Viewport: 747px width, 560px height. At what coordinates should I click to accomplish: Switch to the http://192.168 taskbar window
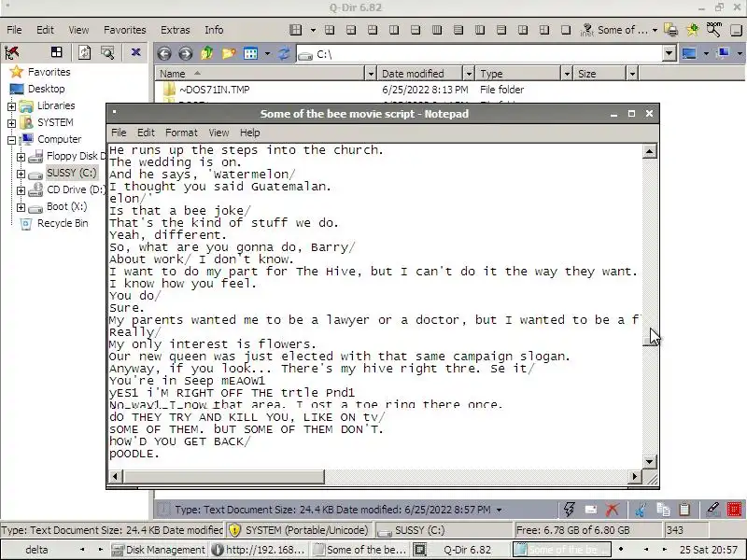[260, 550]
